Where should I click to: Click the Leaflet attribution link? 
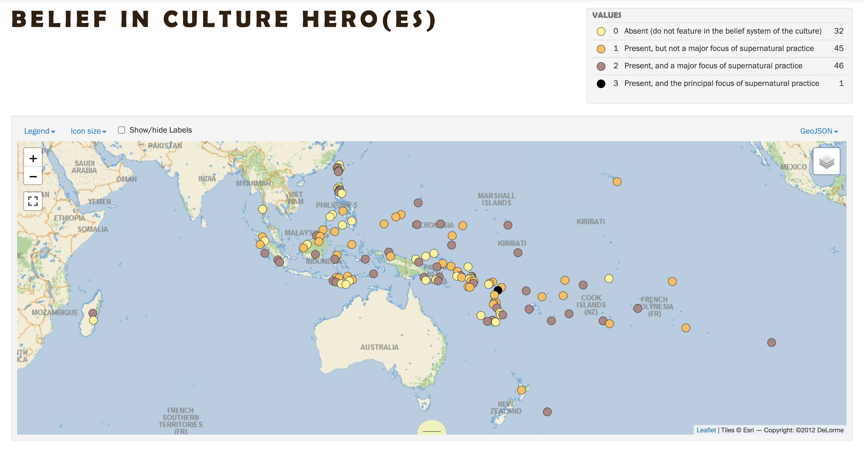[706, 430]
